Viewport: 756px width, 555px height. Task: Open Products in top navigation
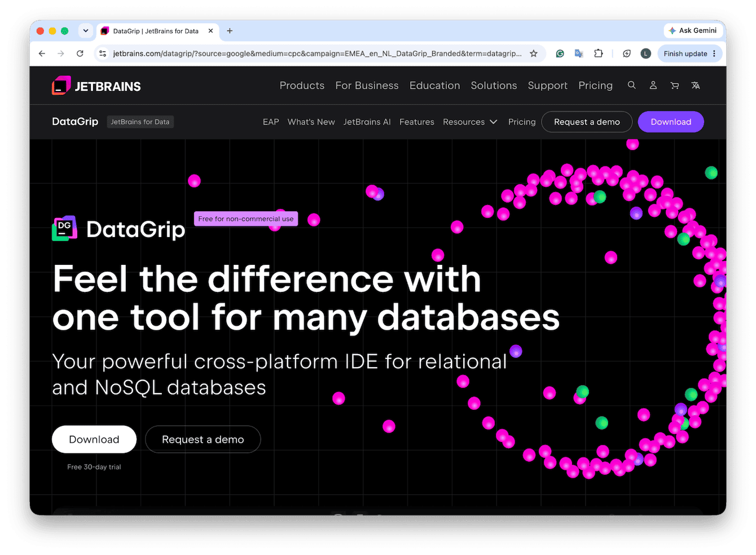302,85
